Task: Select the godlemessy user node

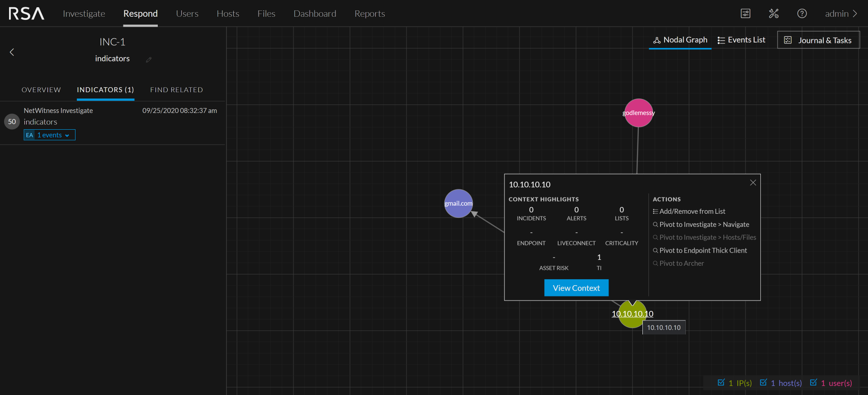Action: click(x=638, y=113)
